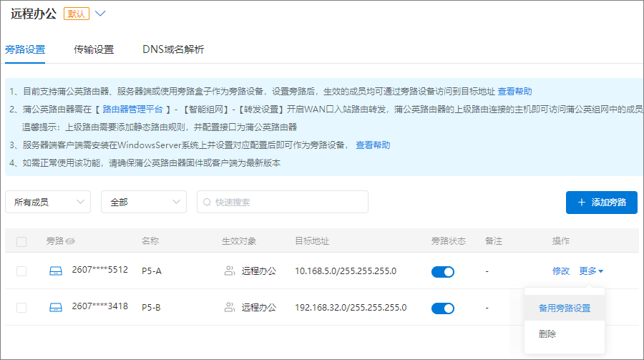
Task: Click the 添加旁路 button
Action: click(x=602, y=203)
